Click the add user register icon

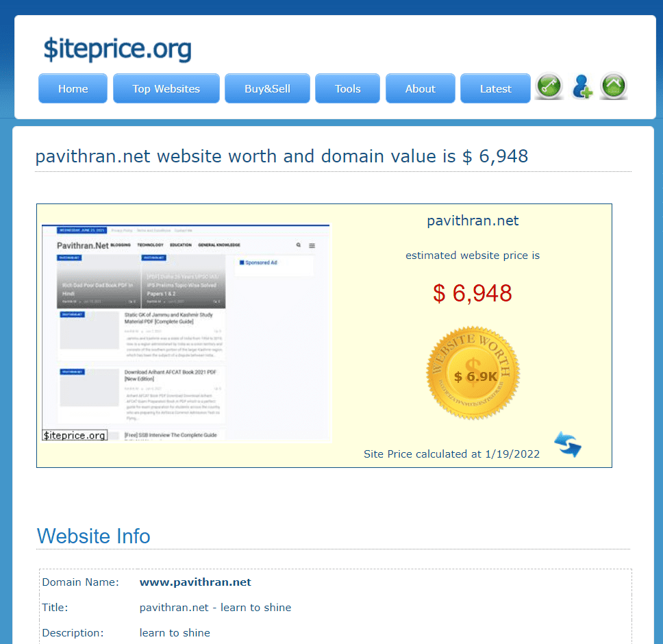click(581, 87)
